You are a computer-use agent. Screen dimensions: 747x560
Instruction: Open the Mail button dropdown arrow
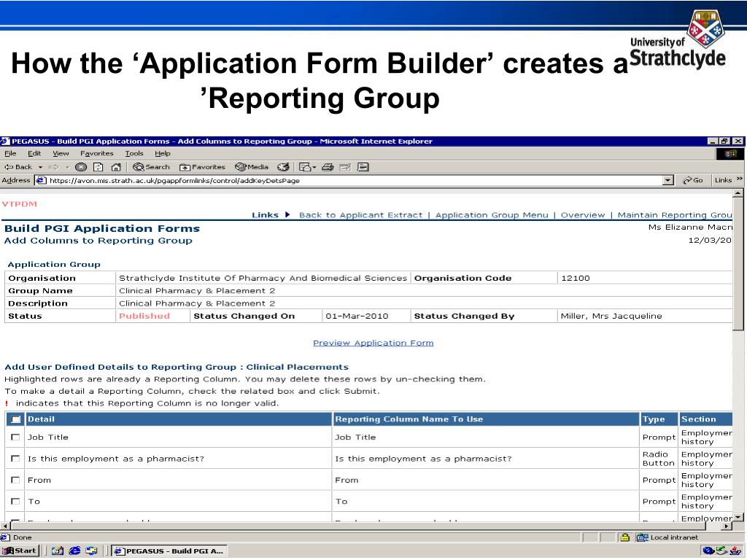tap(314, 167)
